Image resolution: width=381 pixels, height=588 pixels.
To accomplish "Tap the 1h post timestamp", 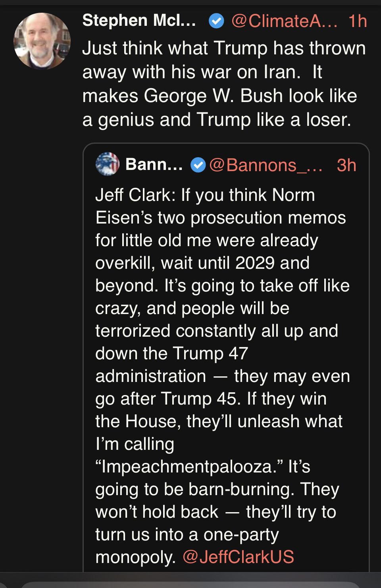I will tap(357, 21).
